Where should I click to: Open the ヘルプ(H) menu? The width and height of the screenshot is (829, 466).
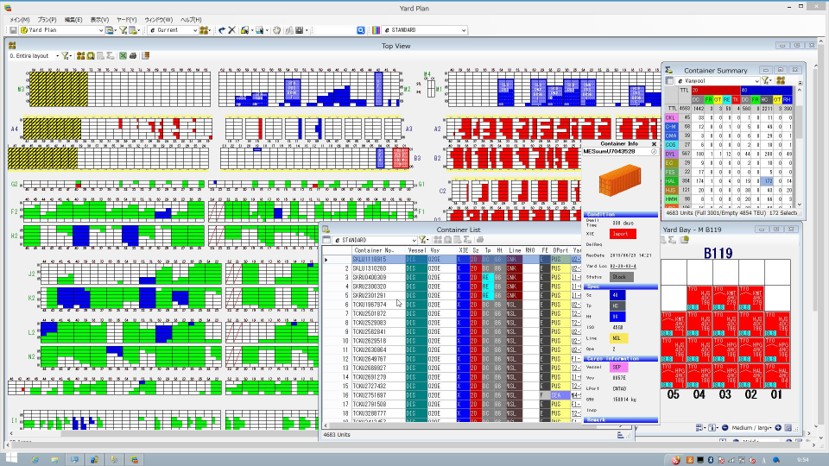click(190, 19)
